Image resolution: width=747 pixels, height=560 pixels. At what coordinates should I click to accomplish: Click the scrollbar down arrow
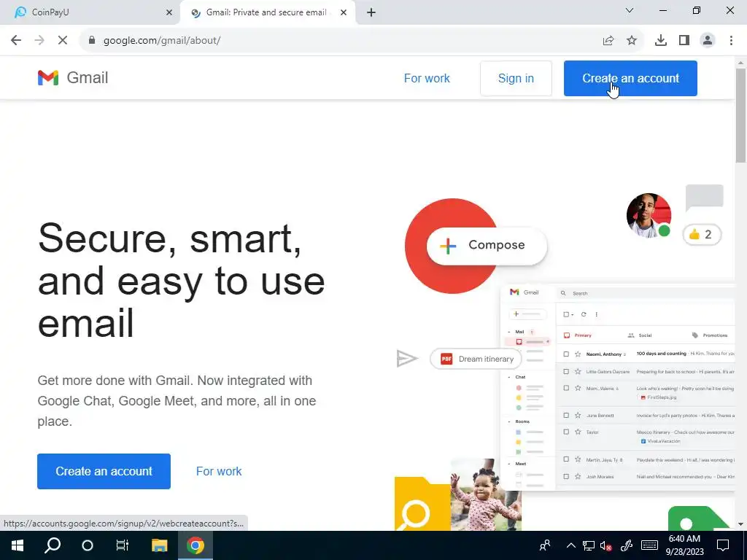coord(740,524)
